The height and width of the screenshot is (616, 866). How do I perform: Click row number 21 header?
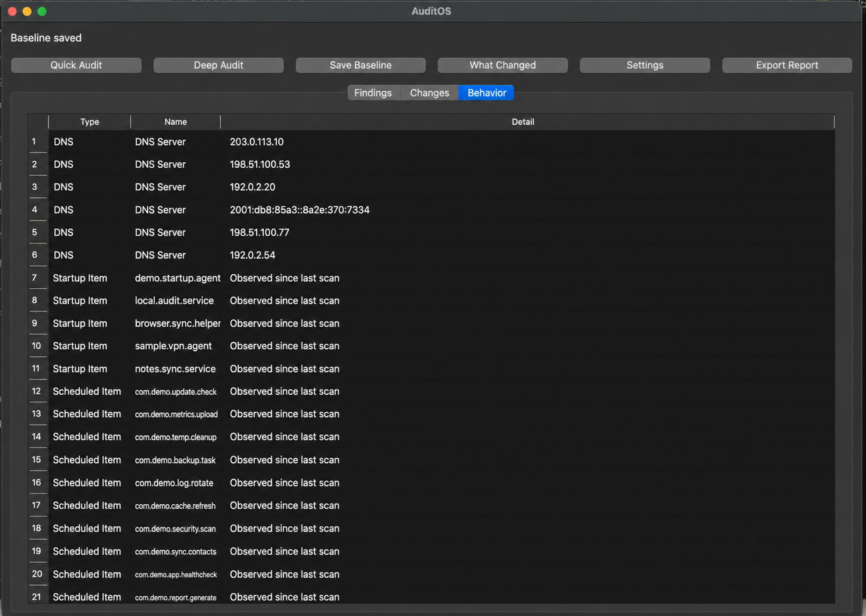(38, 597)
